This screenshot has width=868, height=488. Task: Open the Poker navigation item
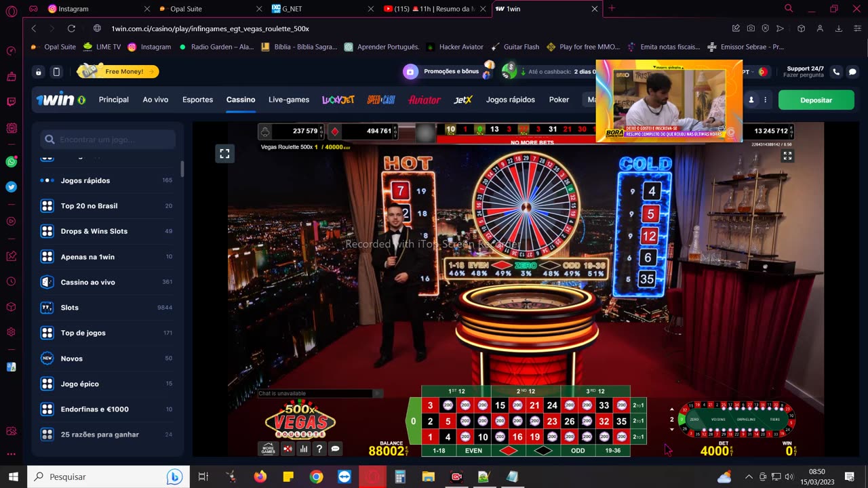pyautogui.click(x=559, y=100)
